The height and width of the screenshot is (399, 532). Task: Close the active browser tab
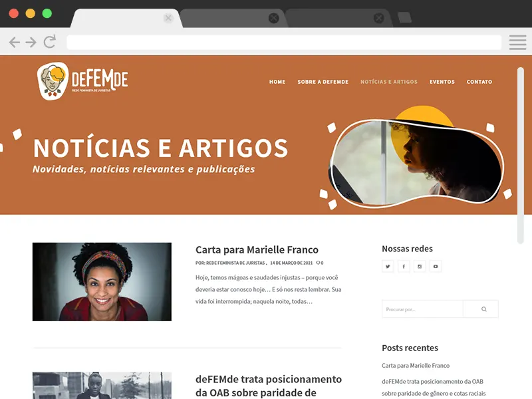tap(168, 18)
